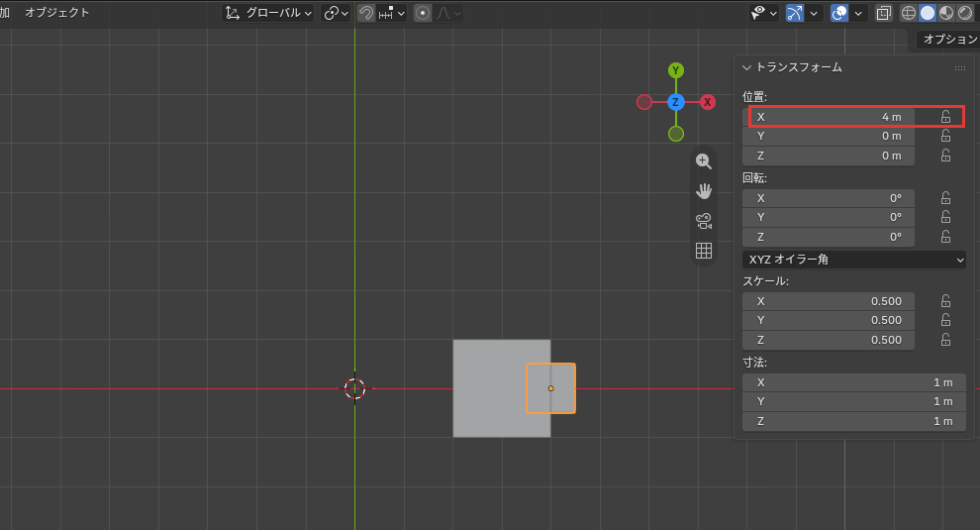980x530 pixels.
Task: Switch to material preview shading
Action: (x=946, y=13)
